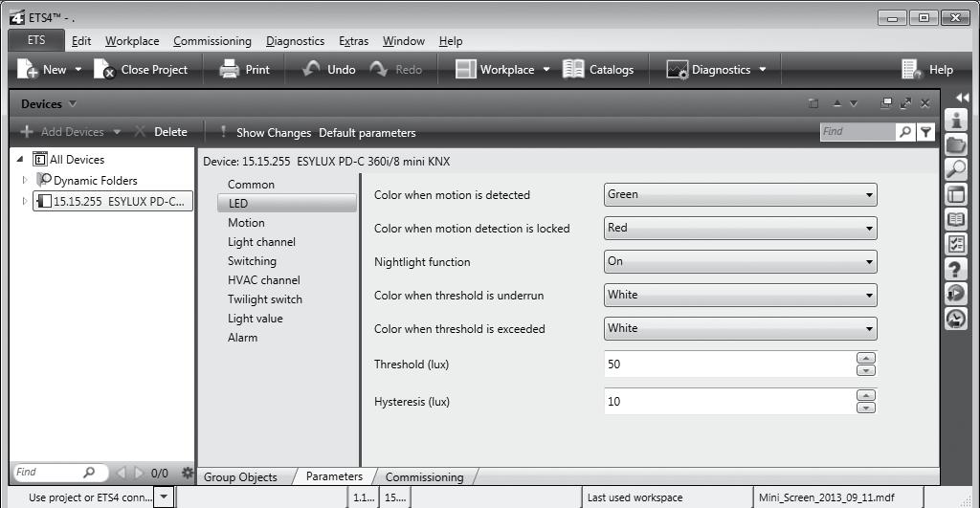Viewport: 980px width, 508px height.
Task: Expand the 15.15.255 ESYLUX device node
Action: (x=24, y=201)
